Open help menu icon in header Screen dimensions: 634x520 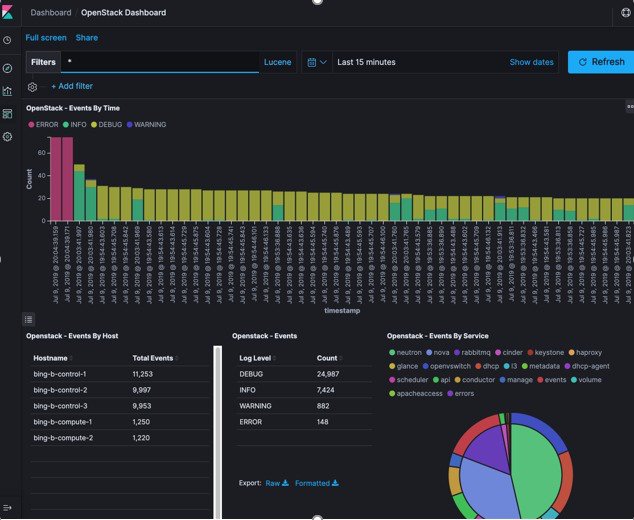626,13
